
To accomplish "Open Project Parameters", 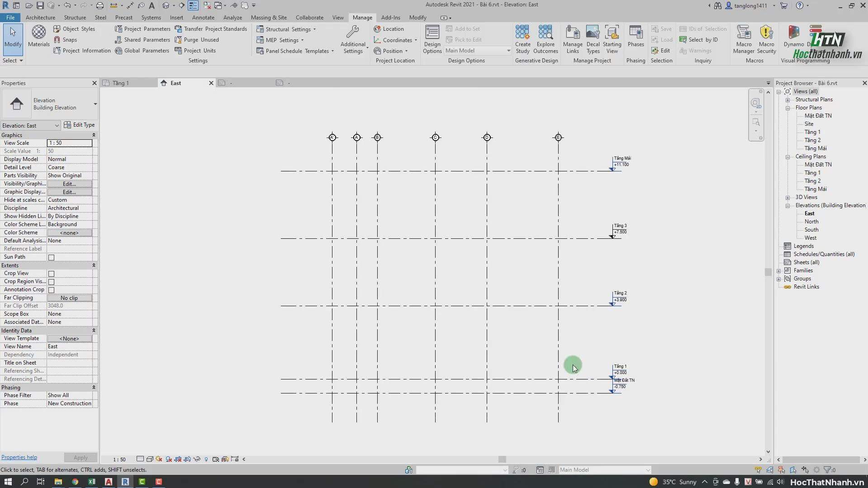I will coord(142,29).
